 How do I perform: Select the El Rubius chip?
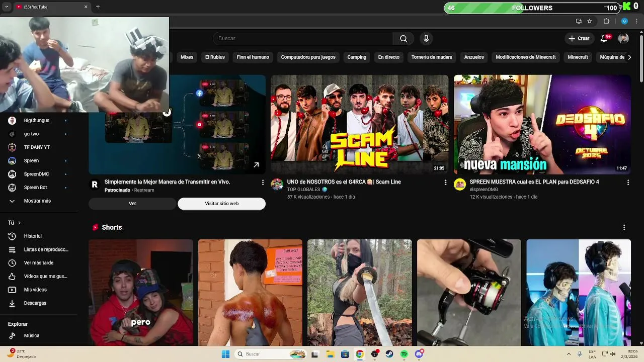215,57
